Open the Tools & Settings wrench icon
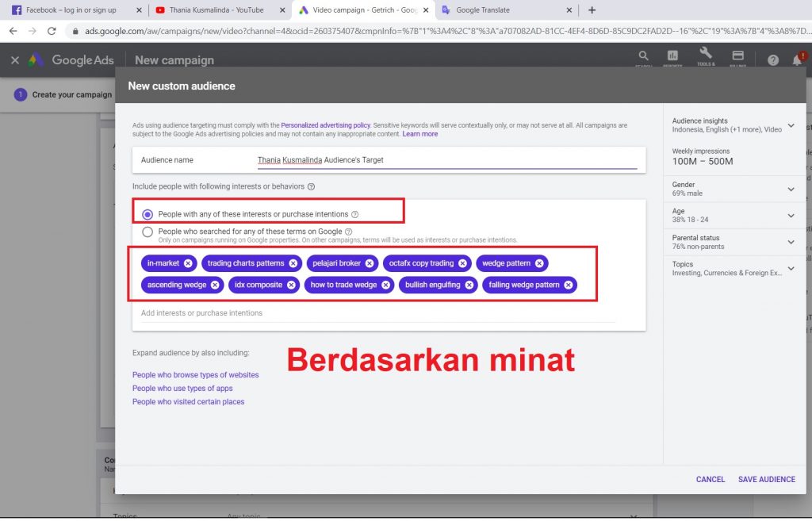 [x=705, y=58]
